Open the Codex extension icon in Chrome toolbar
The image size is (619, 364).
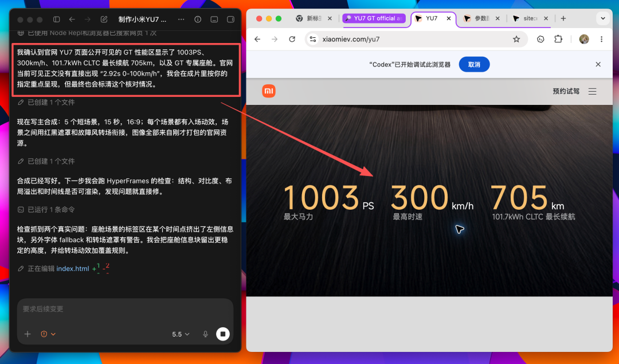[x=540, y=39]
